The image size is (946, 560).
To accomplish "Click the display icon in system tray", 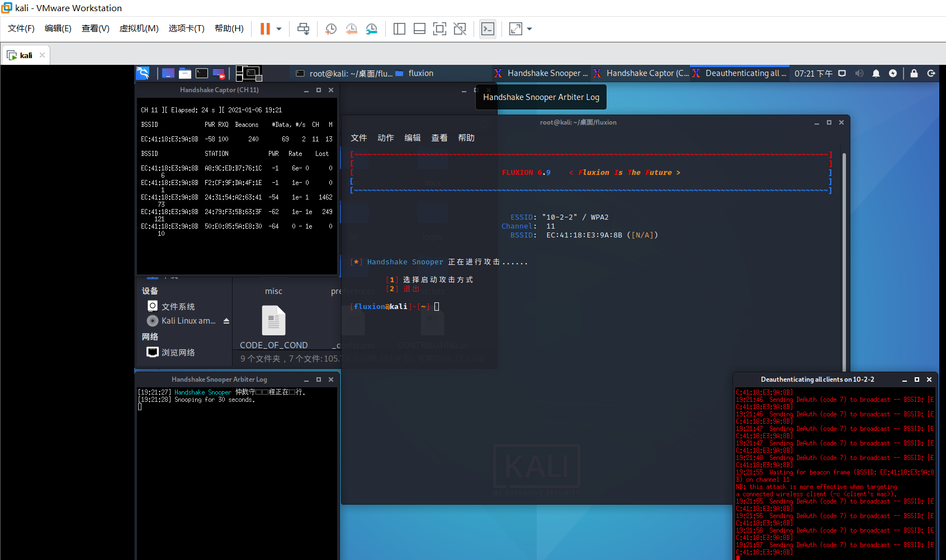I will click(x=842, y=73).
